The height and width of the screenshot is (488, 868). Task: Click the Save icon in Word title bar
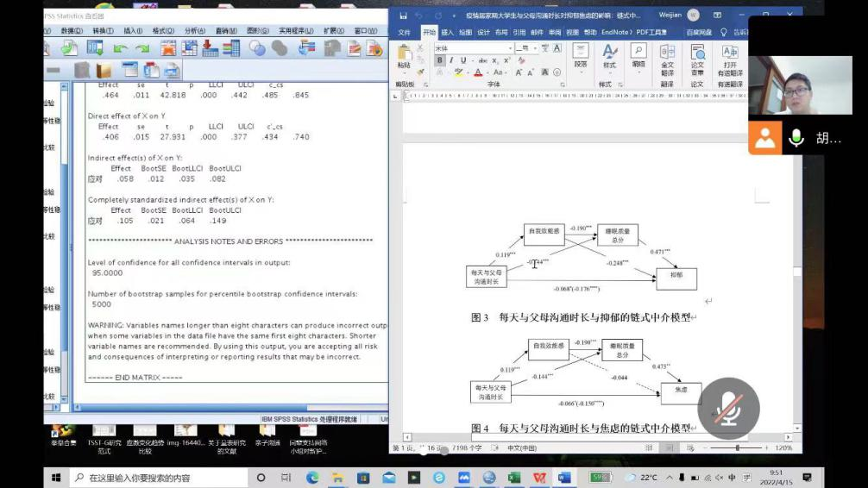click(403, 16)
